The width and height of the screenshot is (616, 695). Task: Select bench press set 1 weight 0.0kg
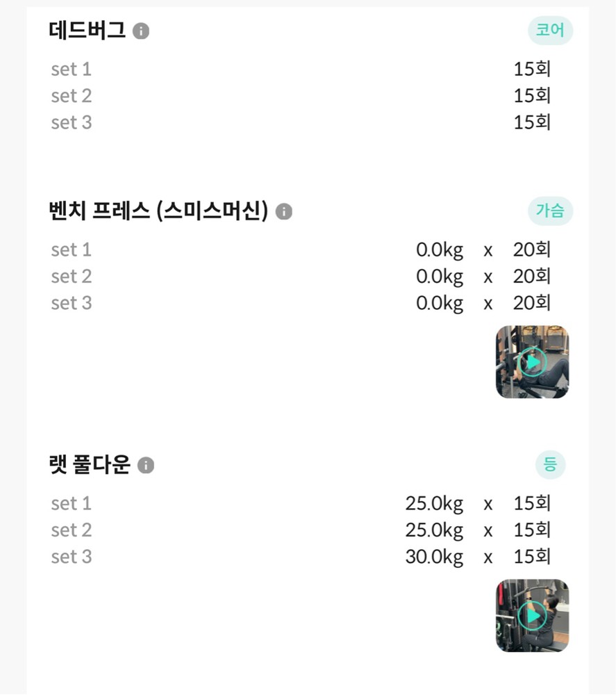440,250
